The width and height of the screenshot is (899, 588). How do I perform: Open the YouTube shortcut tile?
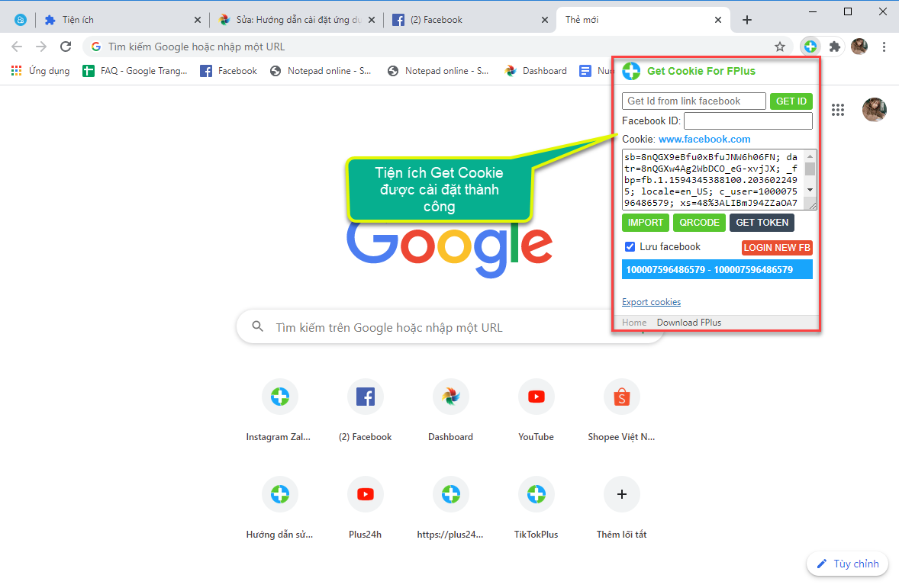(x=536, y=397)
